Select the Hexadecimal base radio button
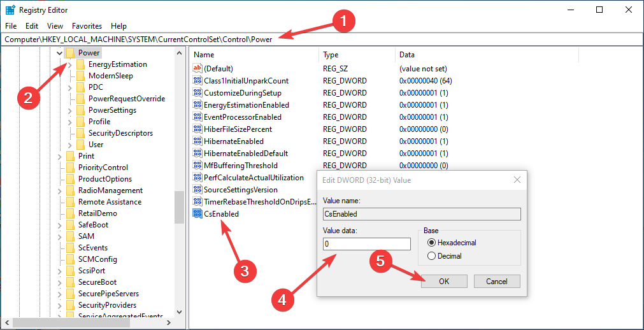This screenshot has height=330, width=644. (x=431, y=243)
